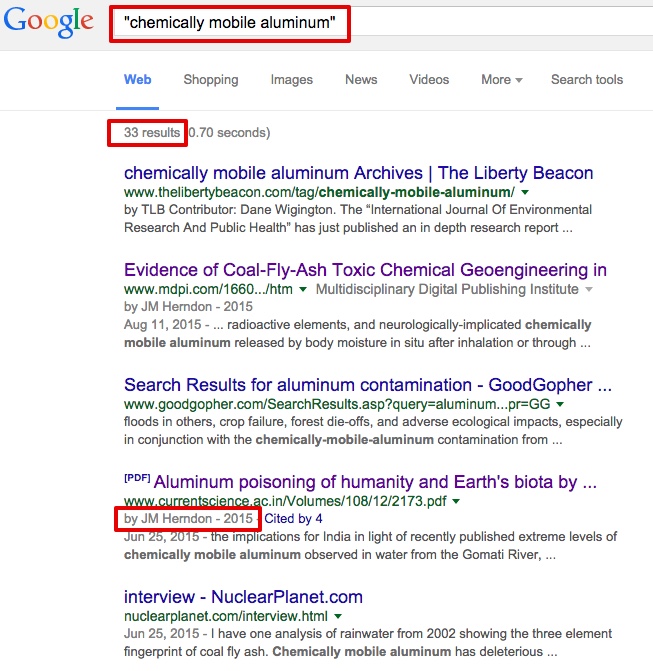Open Aluminum poisoning of humanity PDF result
653x671 pixels.
click(375, 482)
